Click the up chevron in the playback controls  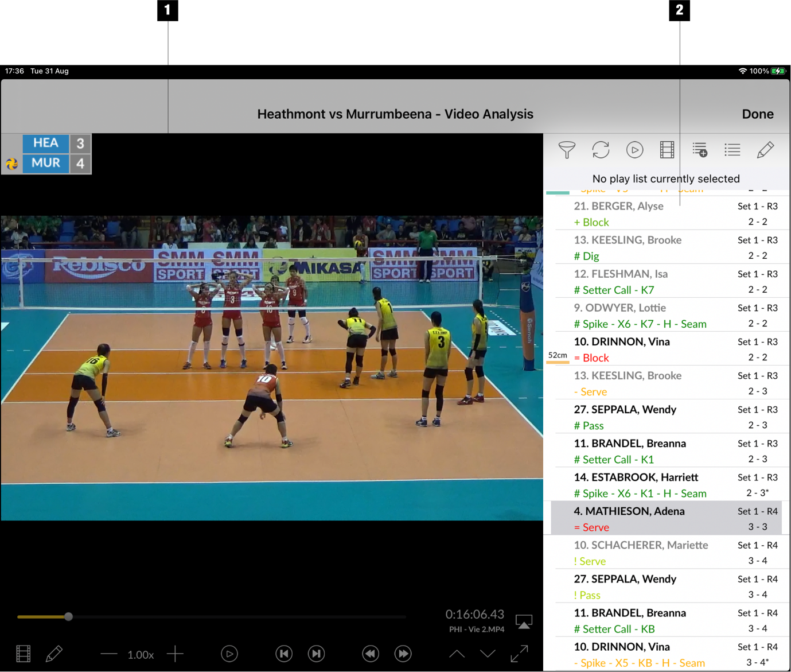click(x=457, y=654)
